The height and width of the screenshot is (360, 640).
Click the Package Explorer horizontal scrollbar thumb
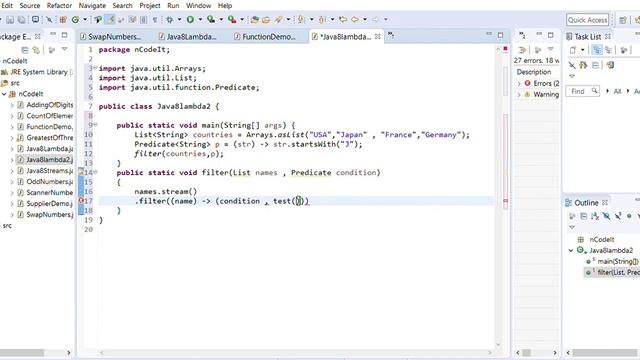click(22, 353)
